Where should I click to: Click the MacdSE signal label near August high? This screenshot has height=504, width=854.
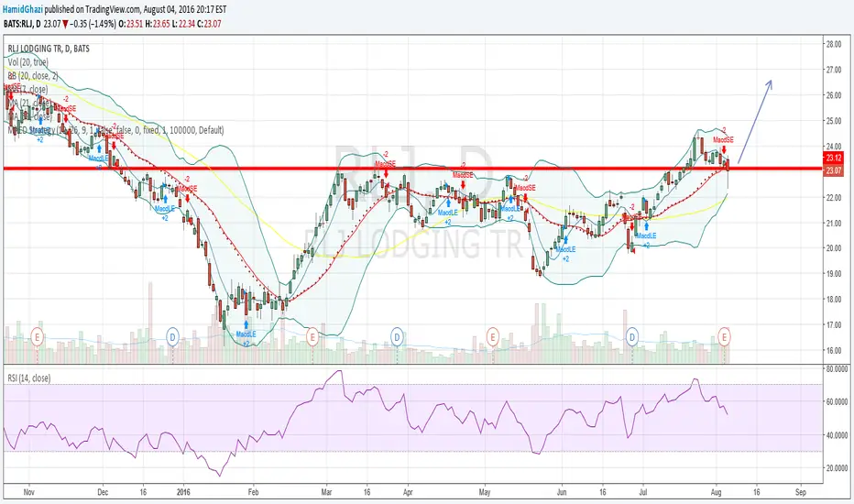pos(723,140)
